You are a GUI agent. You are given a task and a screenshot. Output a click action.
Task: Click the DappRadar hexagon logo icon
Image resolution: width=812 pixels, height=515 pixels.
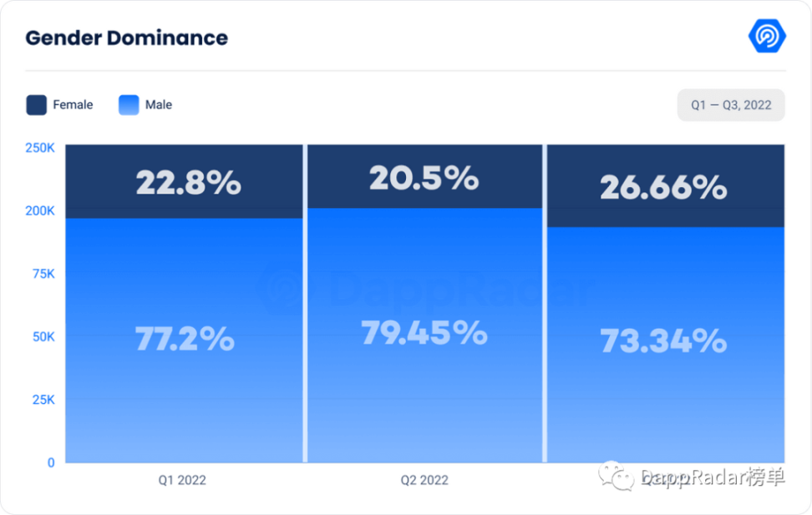tap(766, 36)
